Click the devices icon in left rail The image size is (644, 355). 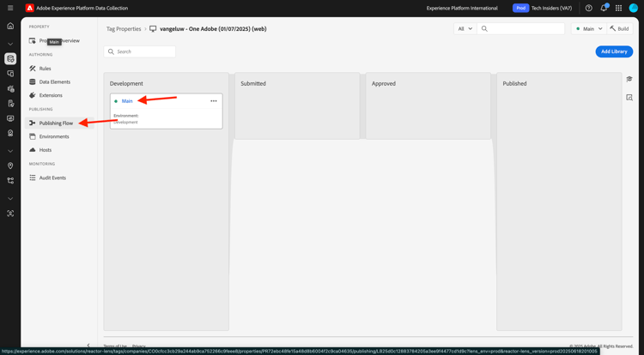[x=10, y=74]
